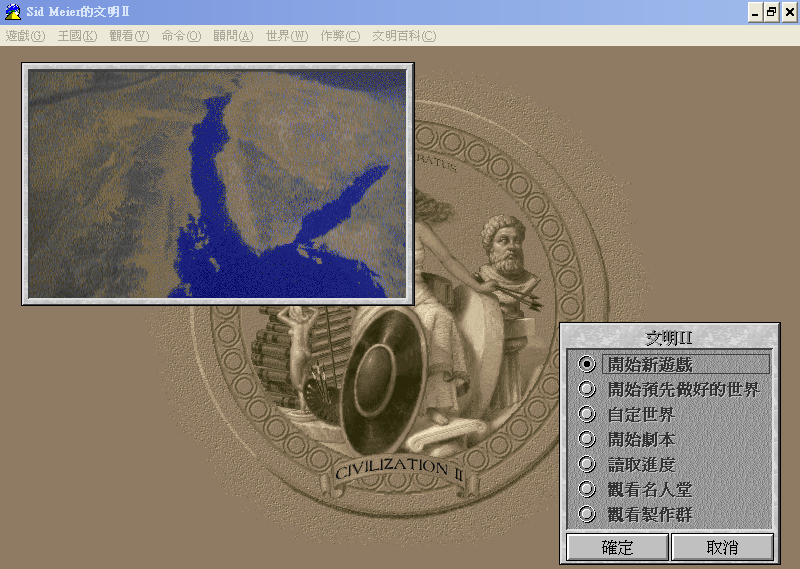
Task: Open the 遊戲(G) menu
Action: click(x=25, y=36)
